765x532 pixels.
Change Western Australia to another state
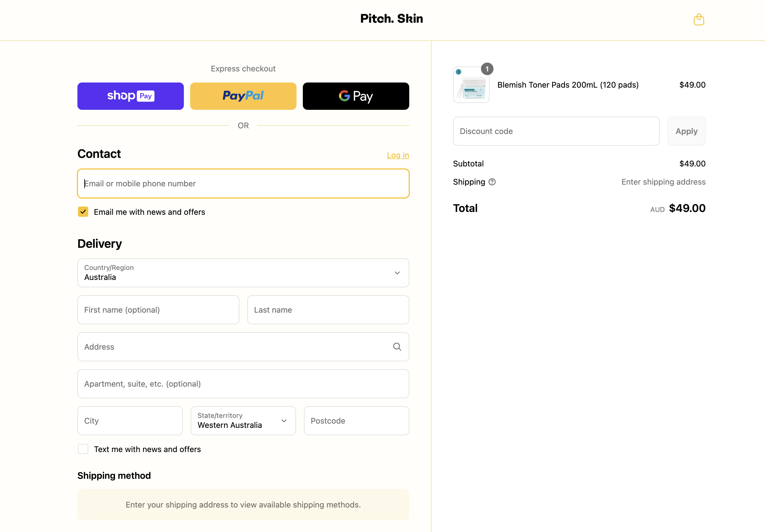[x=243, y=420]
